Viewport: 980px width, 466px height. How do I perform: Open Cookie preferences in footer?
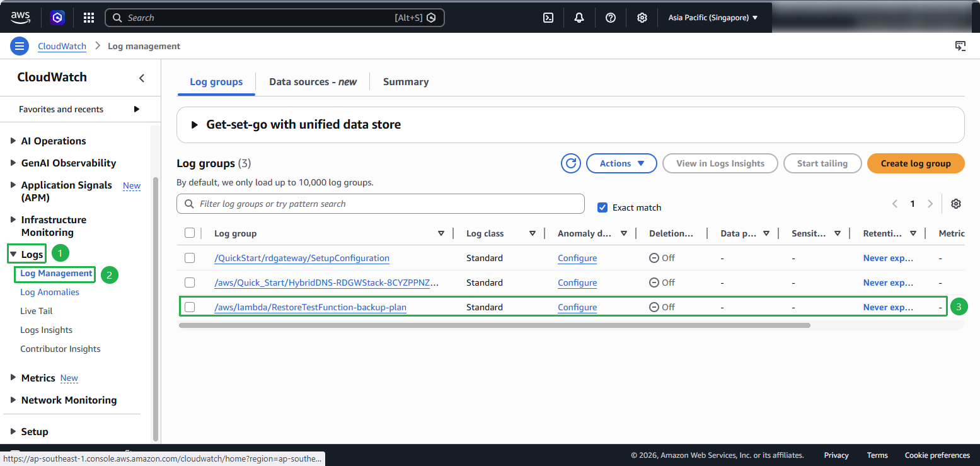tap(937, 455)
